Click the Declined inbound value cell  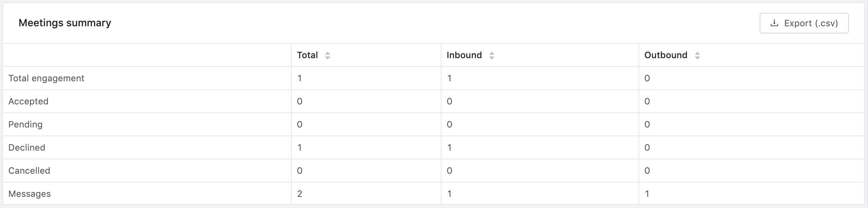tap(540, 147)
